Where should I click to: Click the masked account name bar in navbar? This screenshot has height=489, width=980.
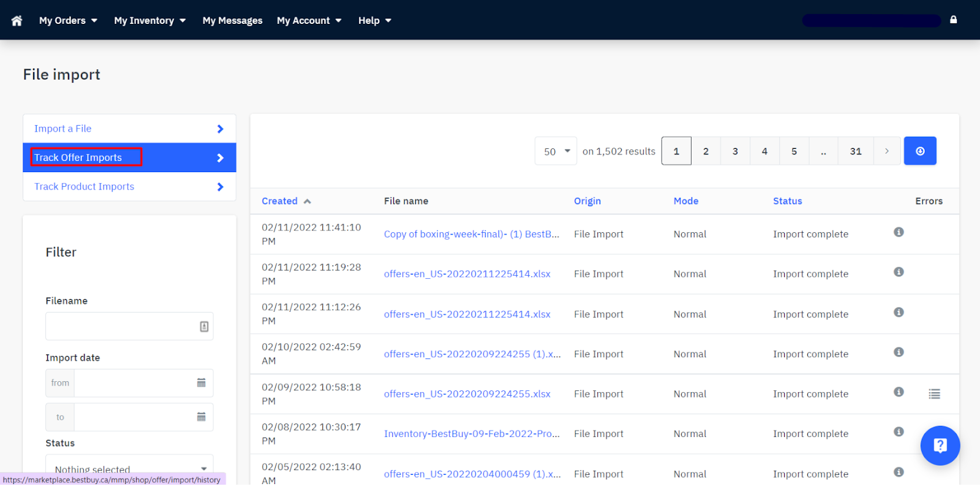pos(872,21)
